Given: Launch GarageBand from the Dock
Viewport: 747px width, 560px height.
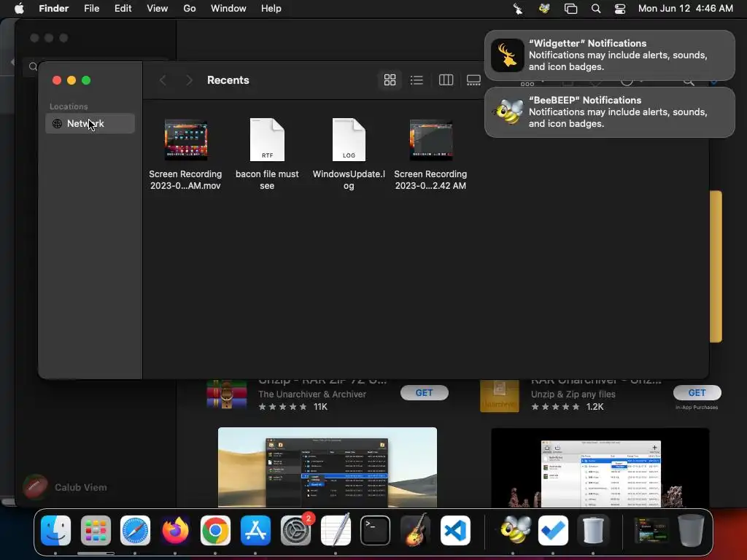Looking at the screenshot, I should (x=415, y=531).
